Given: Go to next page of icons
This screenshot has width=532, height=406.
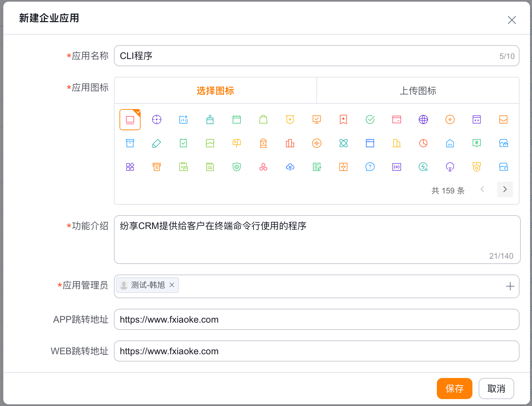Looking at the screenshot, I should [505, 189].
